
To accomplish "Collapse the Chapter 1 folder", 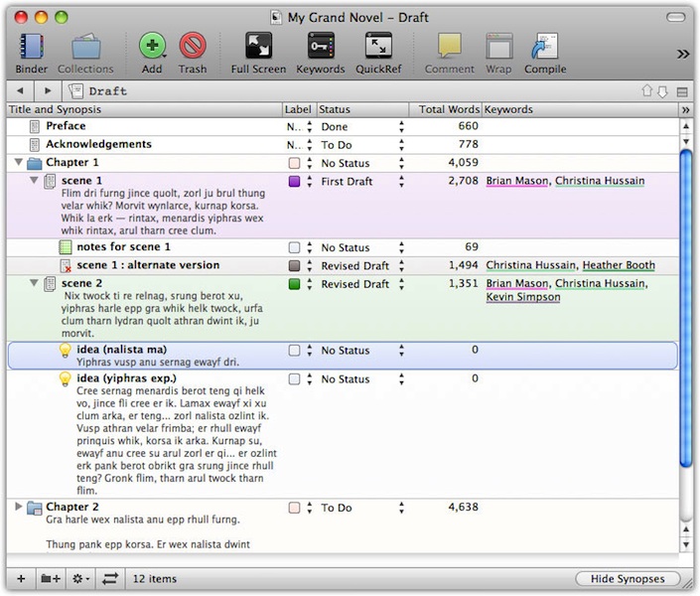I will click(x=19, y=163).
